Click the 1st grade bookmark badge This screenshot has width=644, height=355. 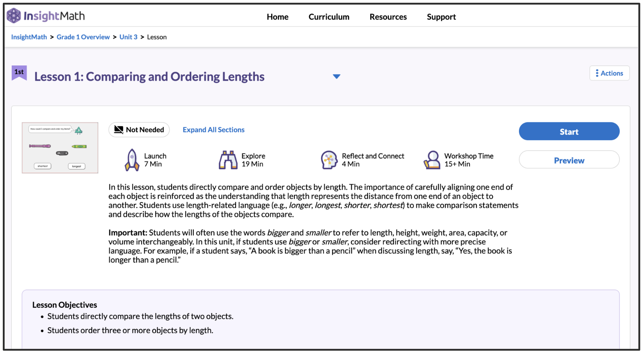[19, 73]
